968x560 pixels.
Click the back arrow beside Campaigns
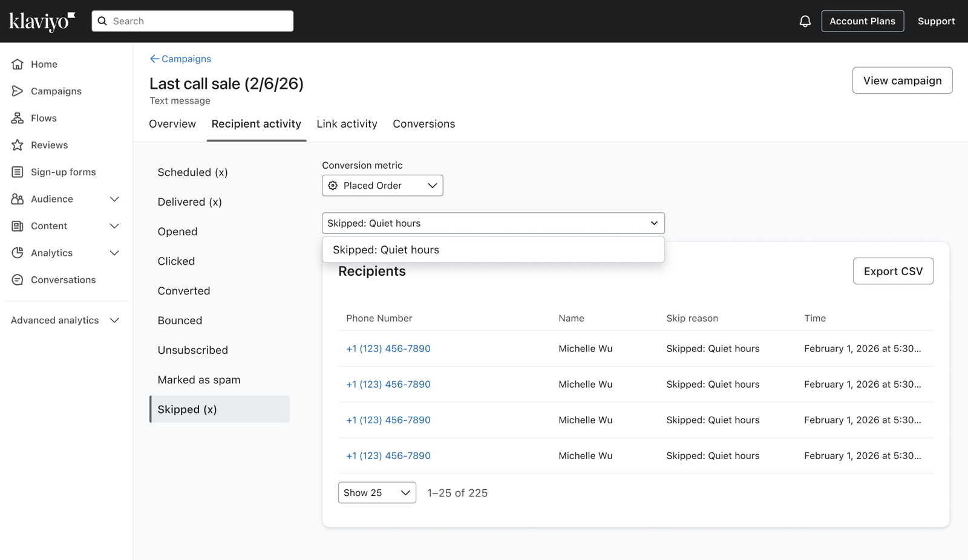[x=154, y=59]
